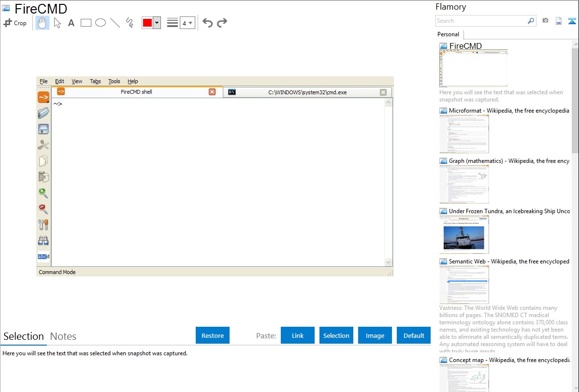Open the Microformat Wikipedia snapshot thumbnail
The height and width of the screenshot is (392, 579).
pyautogui.click(x=464, y=134)
